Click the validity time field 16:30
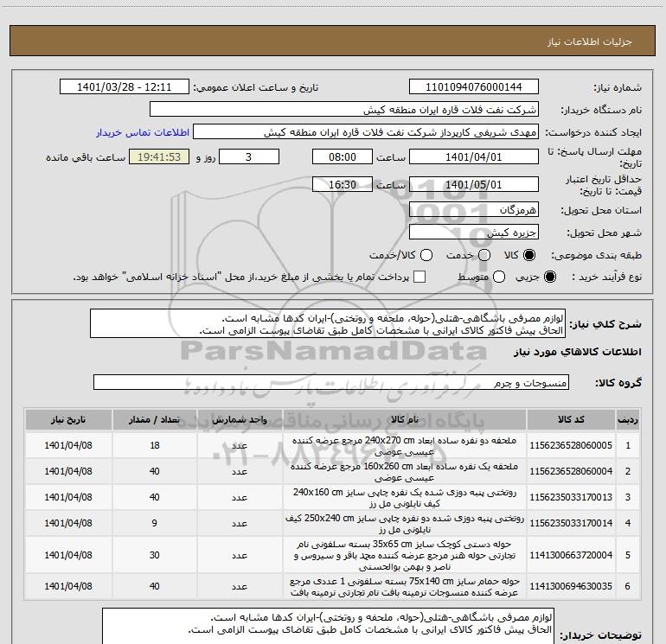The image size is (666, 644). 343,184
